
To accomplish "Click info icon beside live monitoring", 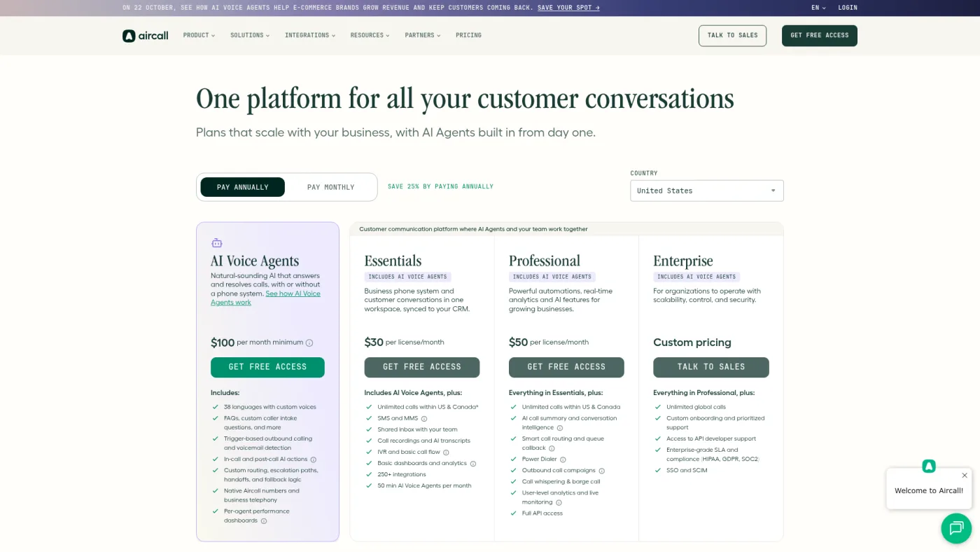I will pyautogui.click(x=559, y=502).
